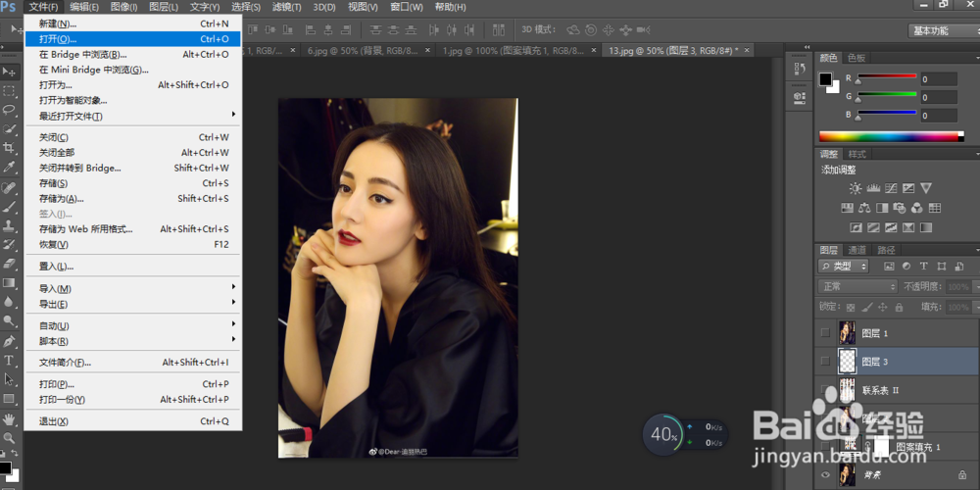Select the Rectangular Marquee tool
The width and height of the screenshot is (980, 490).
10,91
